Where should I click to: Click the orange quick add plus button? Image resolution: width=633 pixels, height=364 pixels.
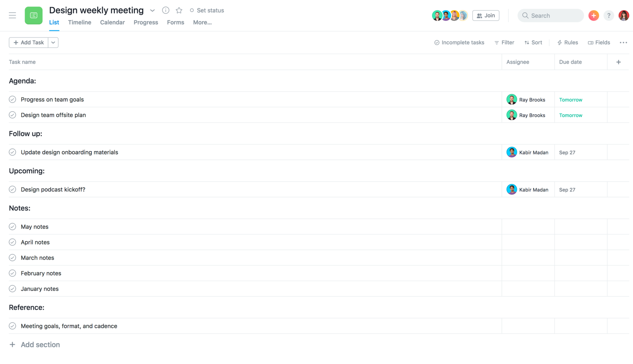pyautogui.click(x=593, y=15)
